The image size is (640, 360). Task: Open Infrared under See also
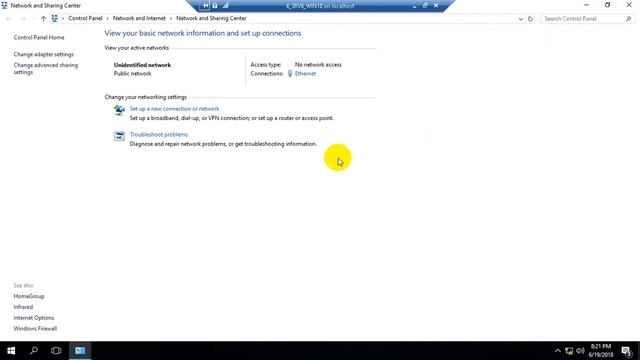click(x=23, y=307)
